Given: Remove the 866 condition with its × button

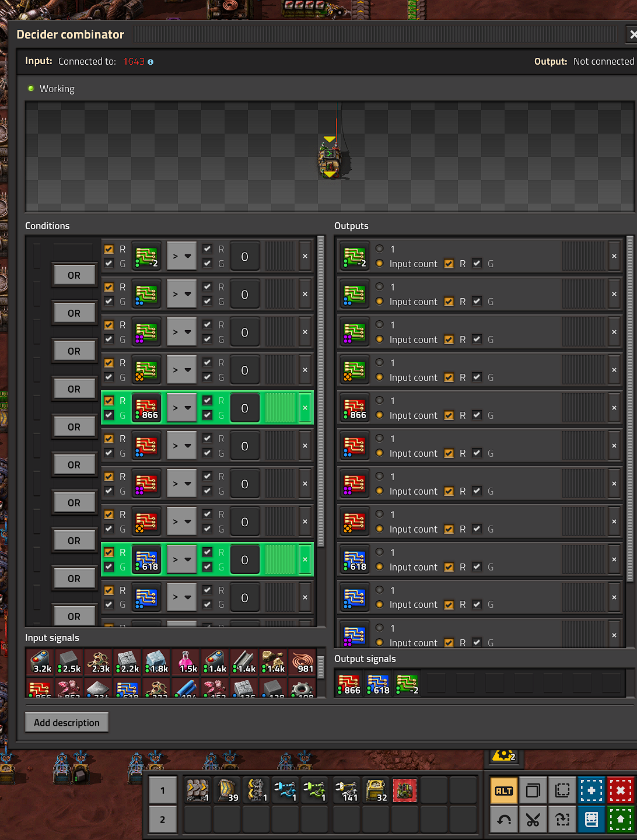Looking at the screenshot, I should pyautogui.click(x=305, y=408).
